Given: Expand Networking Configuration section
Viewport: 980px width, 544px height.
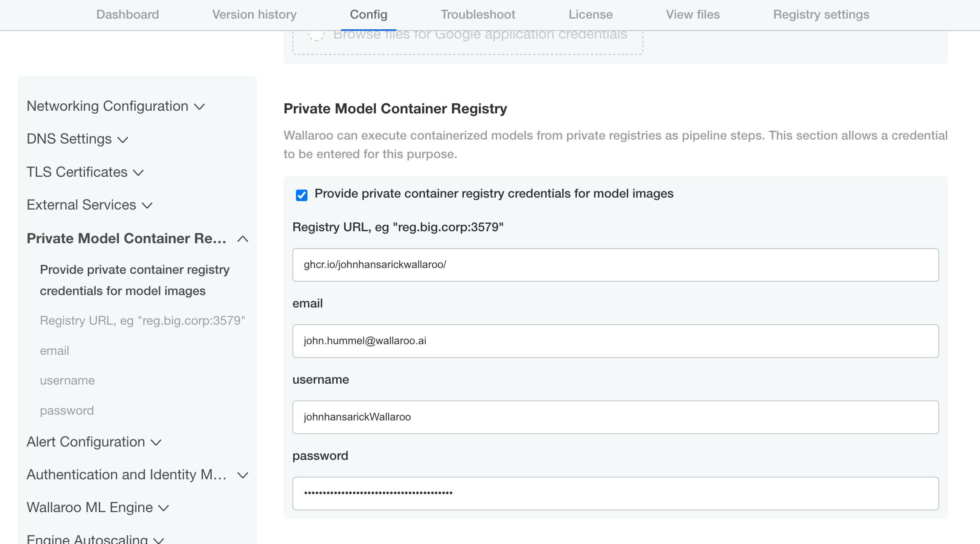Looking at the screenshot, I should coord(115,106).
